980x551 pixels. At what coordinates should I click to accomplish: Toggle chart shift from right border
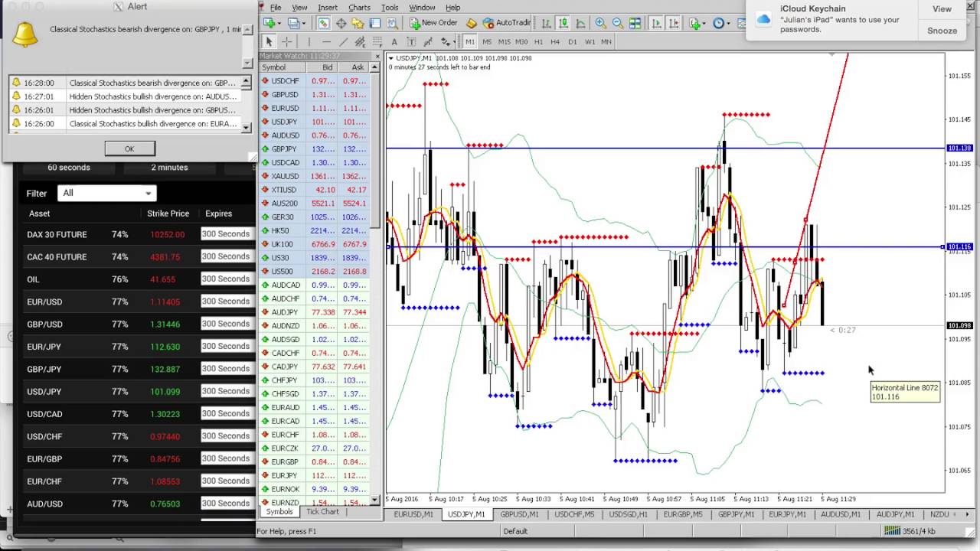674,23
